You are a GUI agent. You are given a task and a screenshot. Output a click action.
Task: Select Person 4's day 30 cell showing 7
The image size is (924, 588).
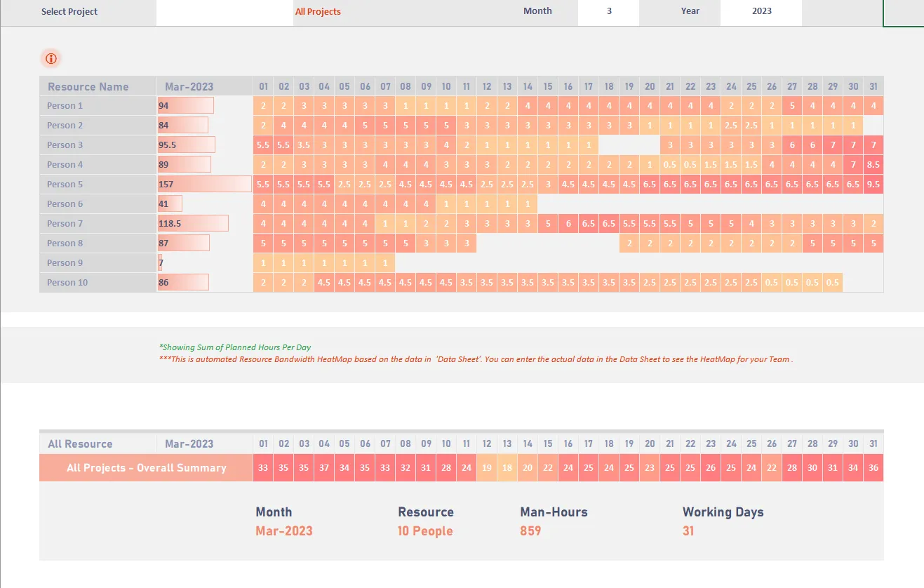point(853,165)
